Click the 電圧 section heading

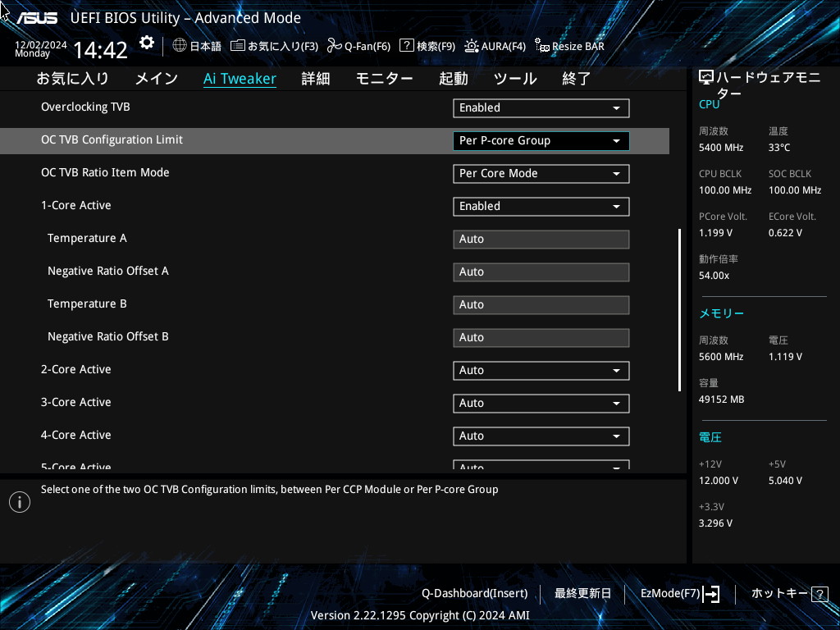(710, 437)
